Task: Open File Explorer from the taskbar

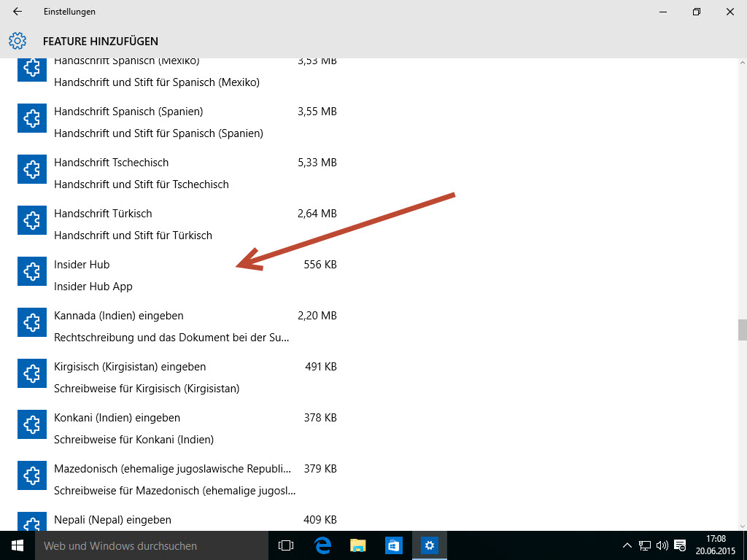Action: [x=357, y=545]
